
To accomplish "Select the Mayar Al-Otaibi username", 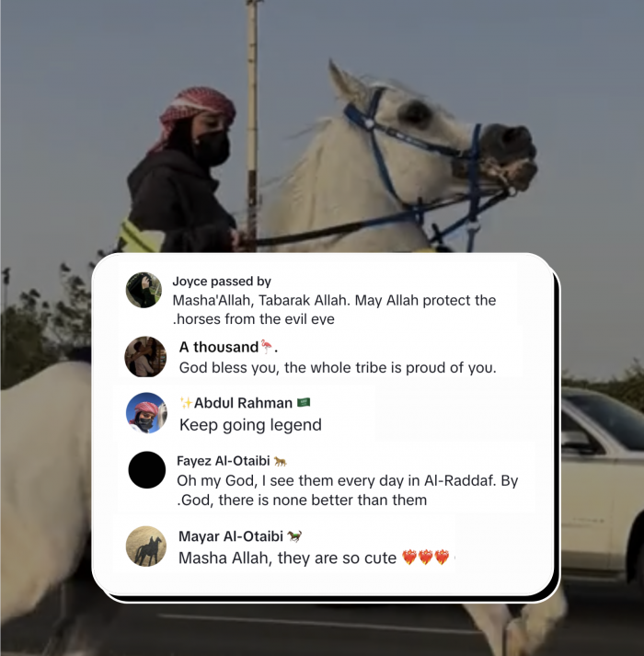I will (x=231, y=535).
